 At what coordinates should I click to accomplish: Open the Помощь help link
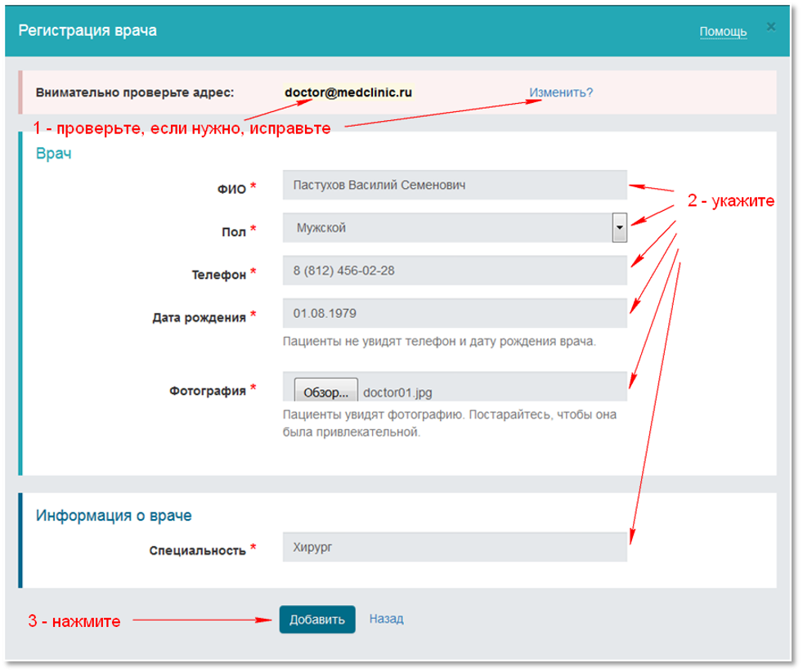pos(723,32)
